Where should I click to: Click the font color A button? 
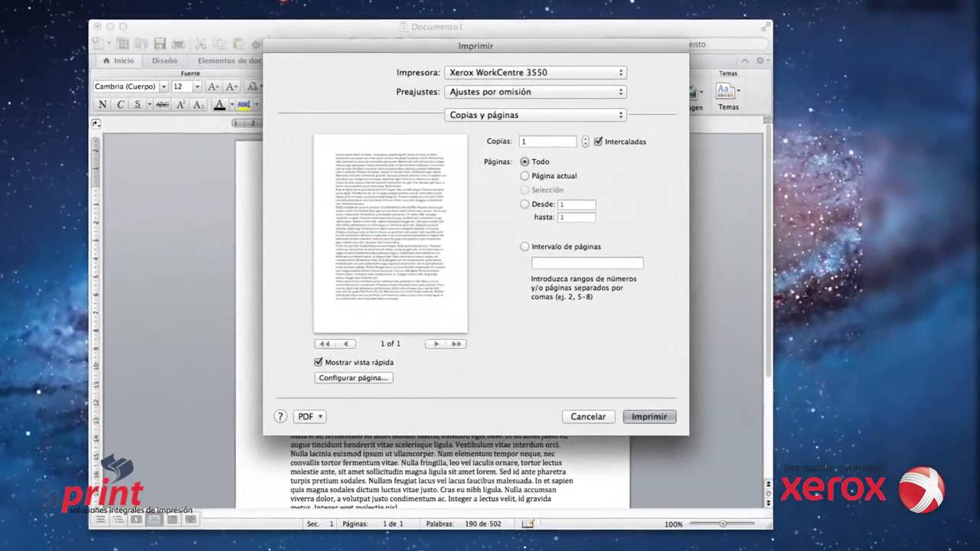click(x=219, y=104)
